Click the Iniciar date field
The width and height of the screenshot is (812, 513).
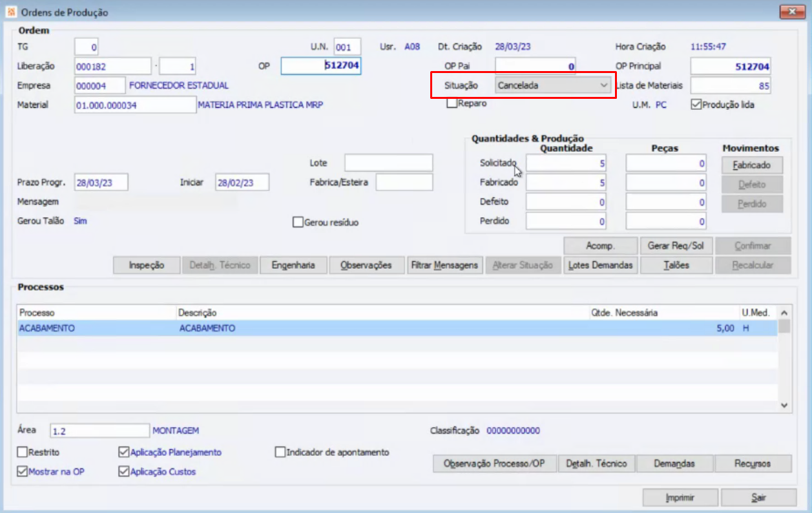coord(242,182)
